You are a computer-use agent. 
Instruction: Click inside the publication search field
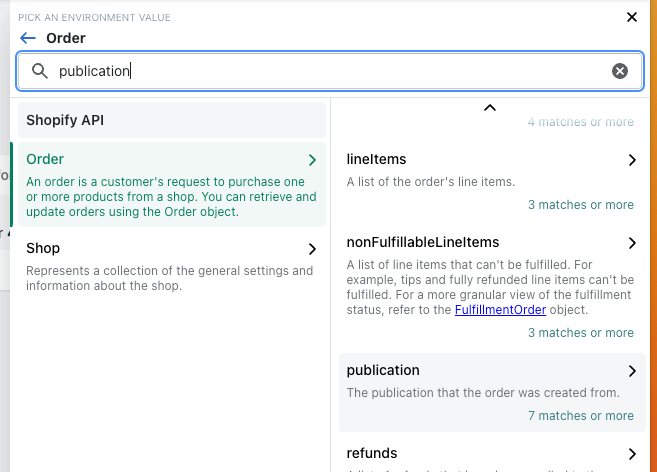(330, 71)
